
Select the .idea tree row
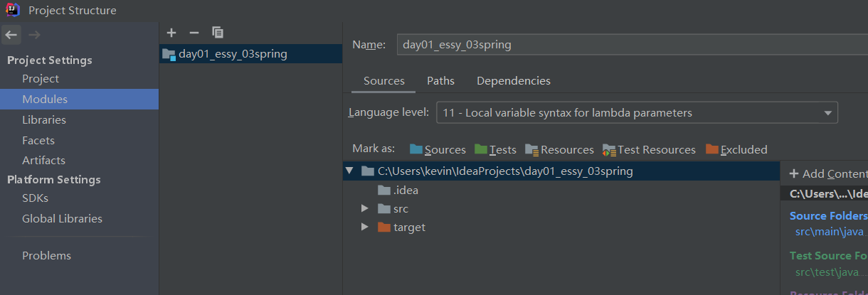tap(561, 191)
